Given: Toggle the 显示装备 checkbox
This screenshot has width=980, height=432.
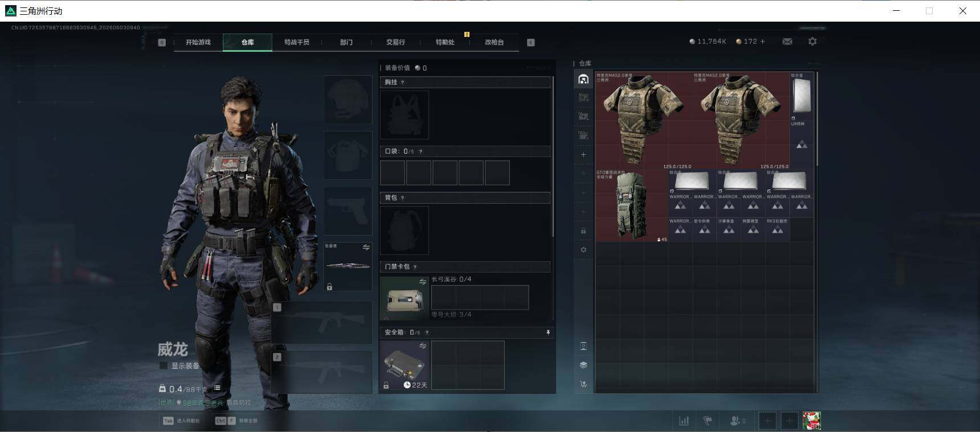Looking at the screenshot, I should 164,366.
